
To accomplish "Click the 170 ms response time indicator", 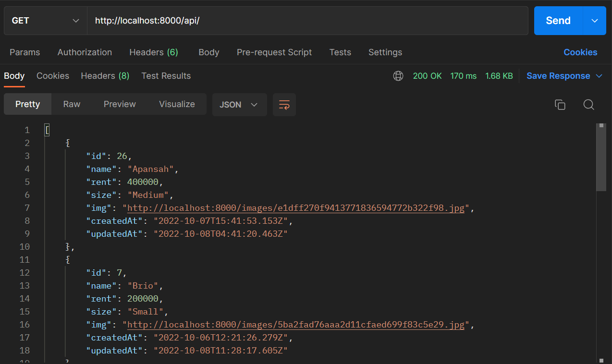I will 463,75.
